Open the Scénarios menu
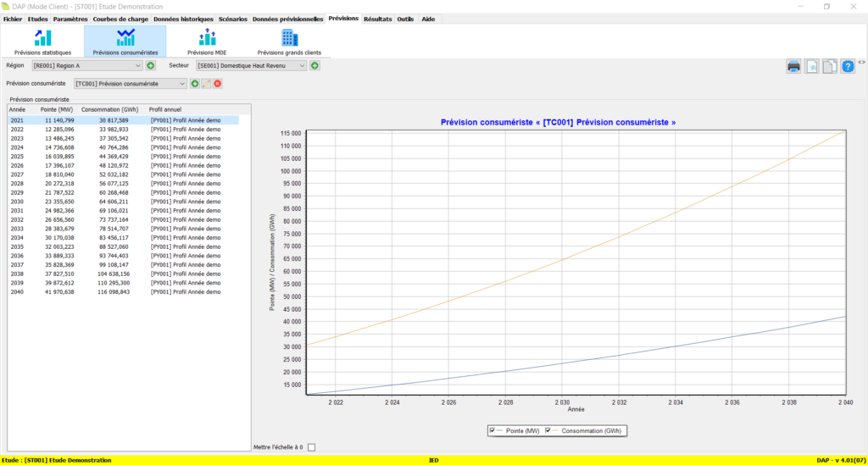Viewport: 868px width, 465px height. 233,19
